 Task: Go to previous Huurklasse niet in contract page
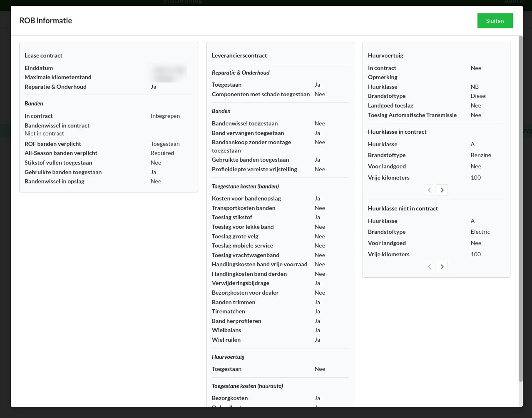coord(429,267)
